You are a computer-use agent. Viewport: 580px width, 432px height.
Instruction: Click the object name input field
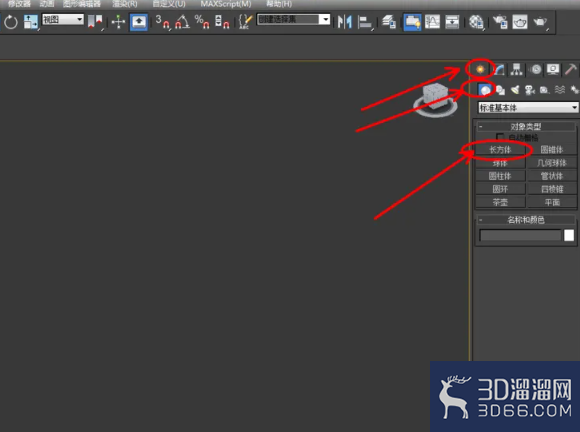click(520, 235)
